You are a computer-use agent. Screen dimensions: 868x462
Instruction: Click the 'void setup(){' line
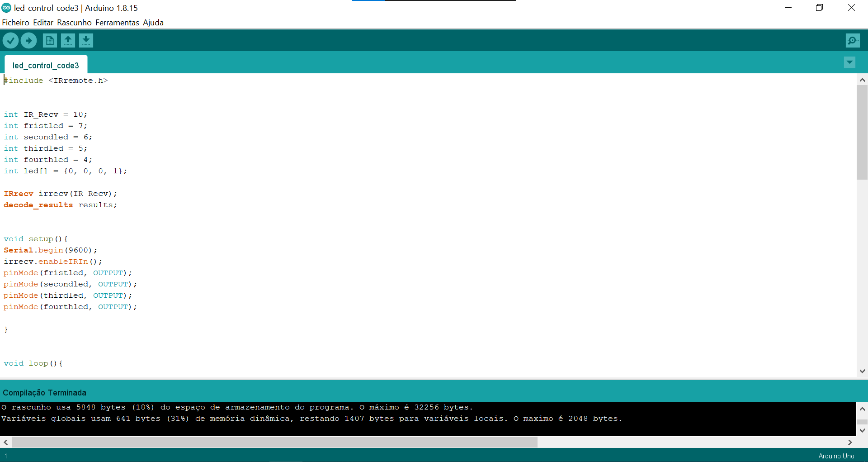click(36, 239)
